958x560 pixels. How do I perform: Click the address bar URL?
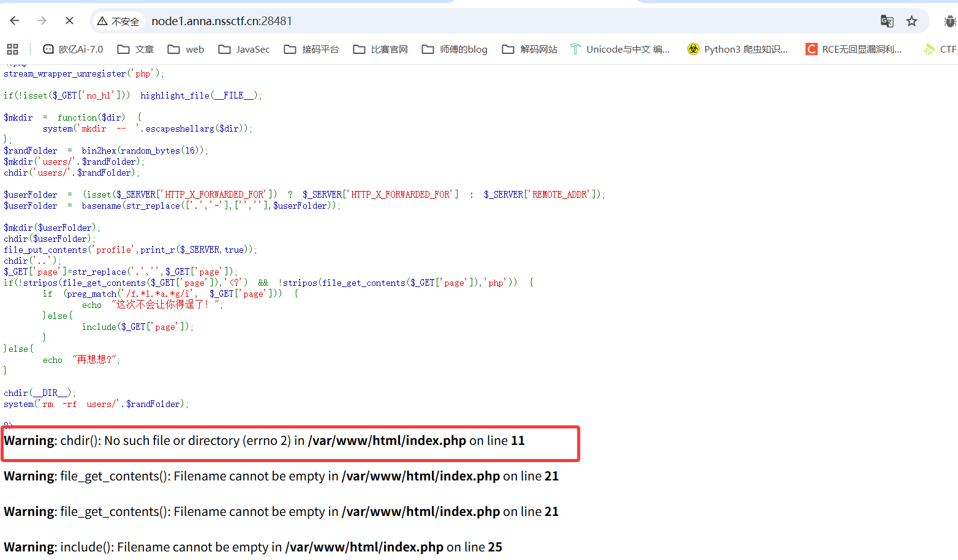(x=222, y=21)
